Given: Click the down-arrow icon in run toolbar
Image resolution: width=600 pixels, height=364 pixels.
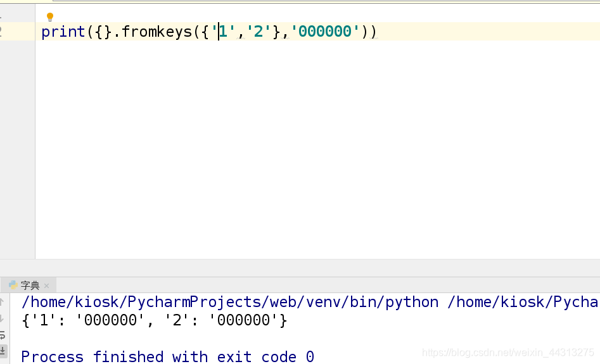Looking at the screenshot, I should point(3,318).
